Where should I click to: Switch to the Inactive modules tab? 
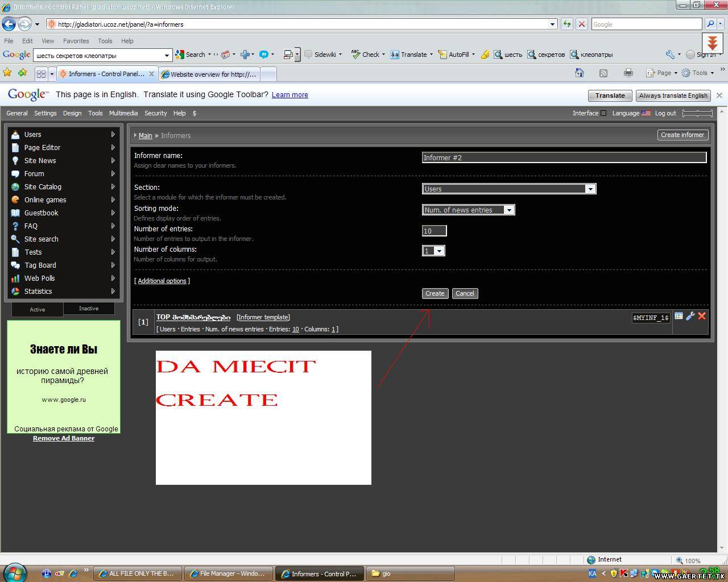(x=88, y=309)
